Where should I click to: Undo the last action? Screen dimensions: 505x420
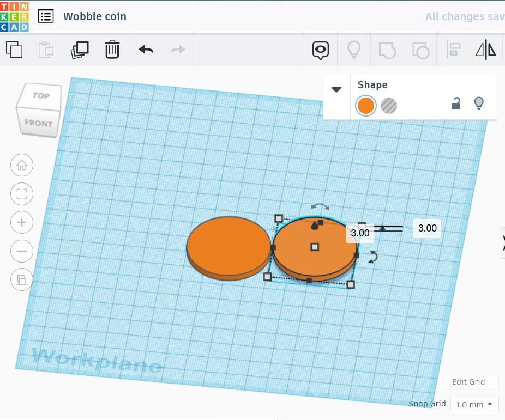[x=146, y=50]
